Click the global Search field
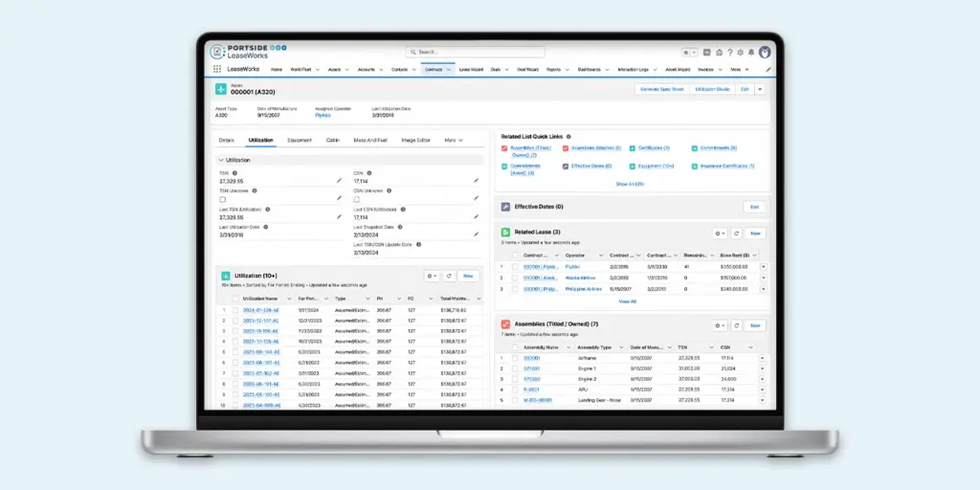The height and width of the screenshot is (490, 980). [475, 52]
